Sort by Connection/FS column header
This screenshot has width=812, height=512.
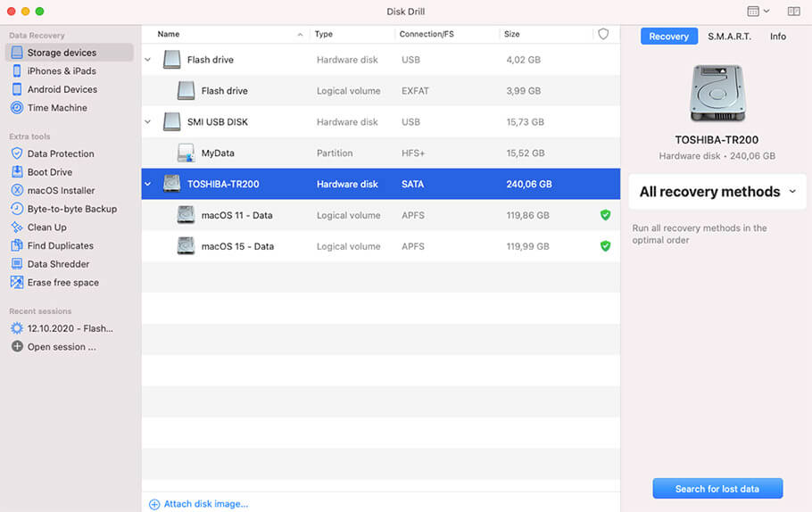[427, 34]
